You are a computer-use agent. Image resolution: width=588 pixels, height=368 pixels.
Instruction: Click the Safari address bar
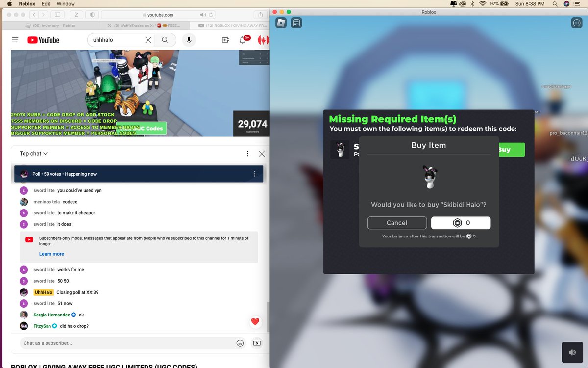click(x=158, y=15)
